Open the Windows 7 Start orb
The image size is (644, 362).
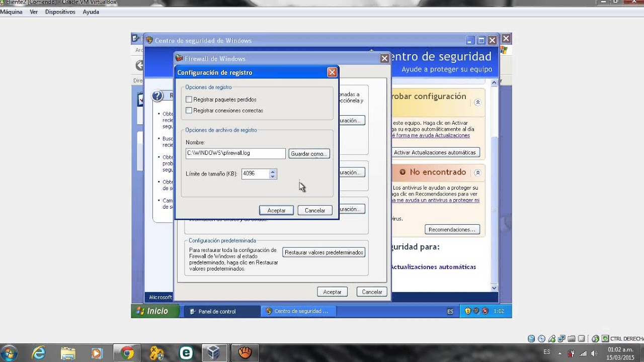click(x=10, y=352)
